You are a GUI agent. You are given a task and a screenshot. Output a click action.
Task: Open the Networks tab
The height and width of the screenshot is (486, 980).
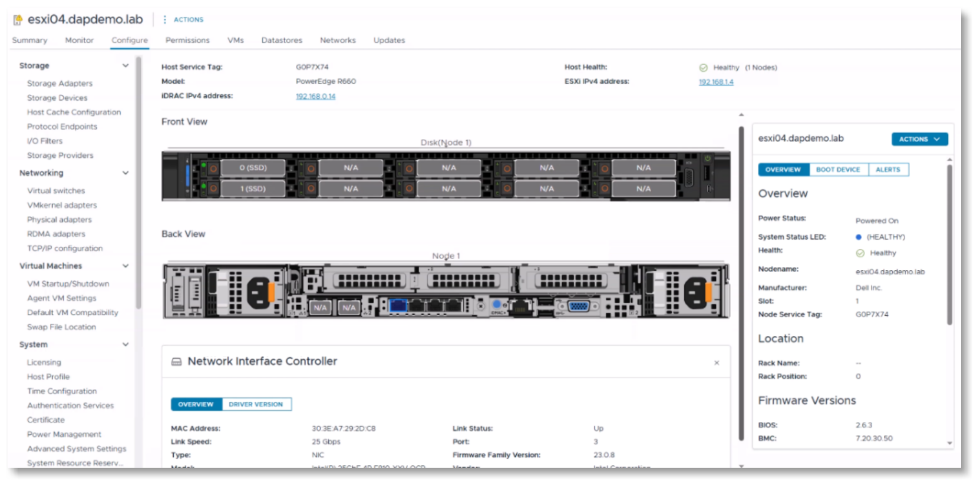click(338, 40)
